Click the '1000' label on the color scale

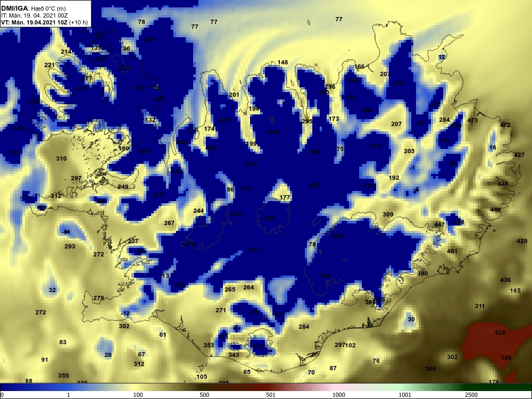click(x=338, y=395)
